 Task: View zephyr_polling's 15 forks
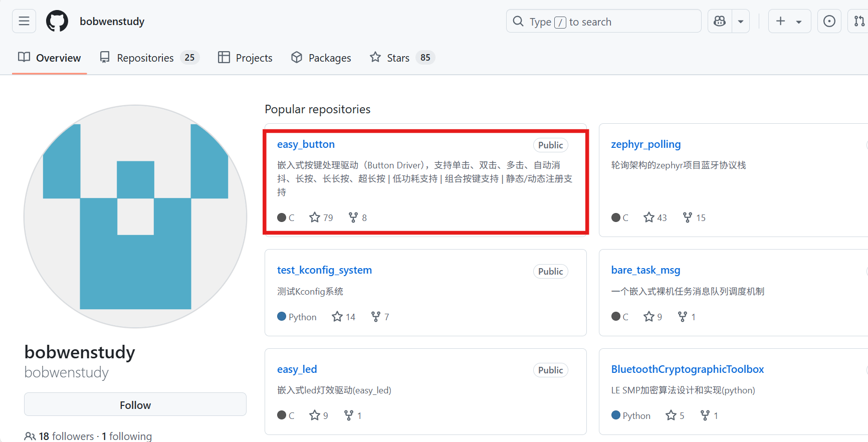tap(694, 217)
